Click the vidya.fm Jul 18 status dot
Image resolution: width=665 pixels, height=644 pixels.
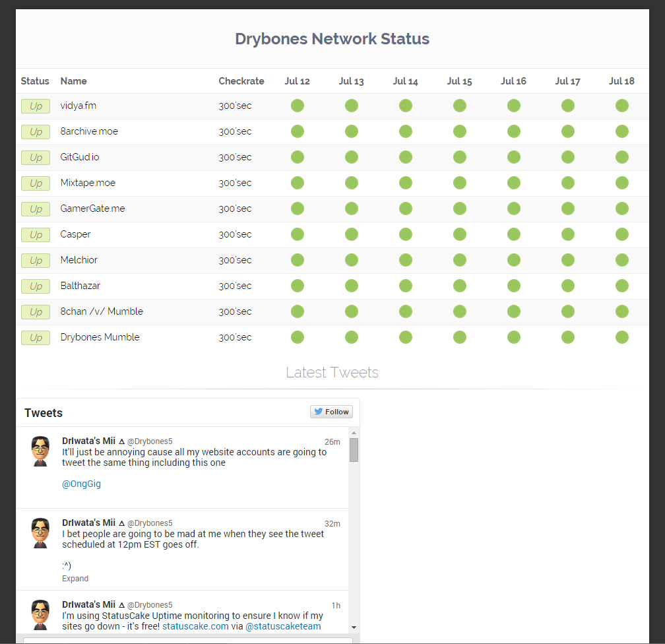pos(622,106)
